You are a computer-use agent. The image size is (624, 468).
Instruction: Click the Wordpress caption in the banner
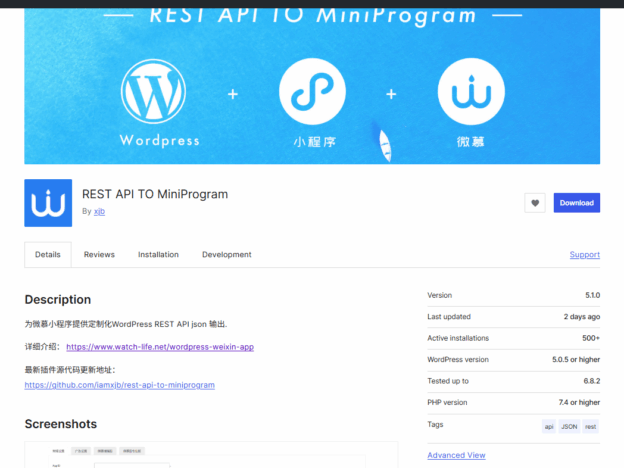tap(160, 140)
